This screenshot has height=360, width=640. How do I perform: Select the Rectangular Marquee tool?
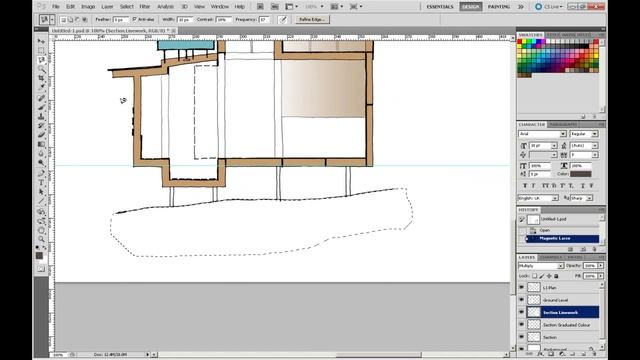[x=41, y=51]
